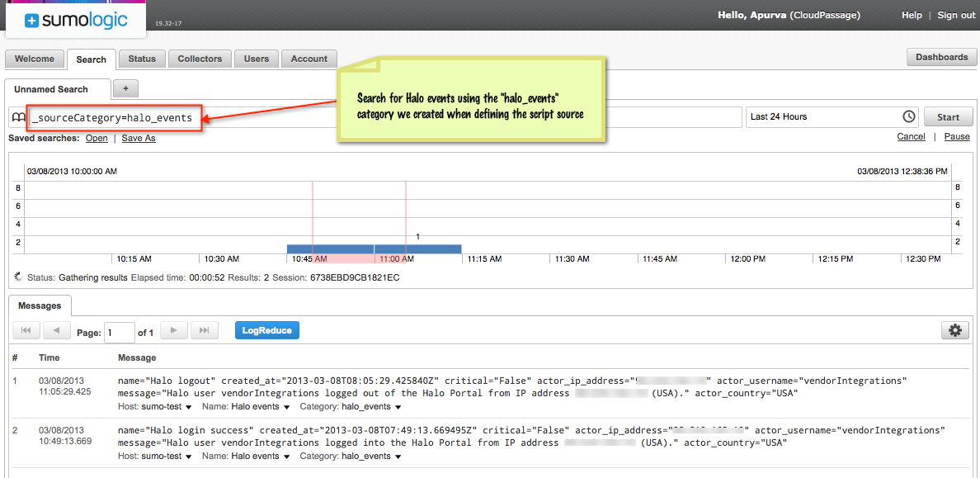Image resolution: width=980 pixels, height=478 pixels.
Task: Run LogReduce on results
Action: 267,330
